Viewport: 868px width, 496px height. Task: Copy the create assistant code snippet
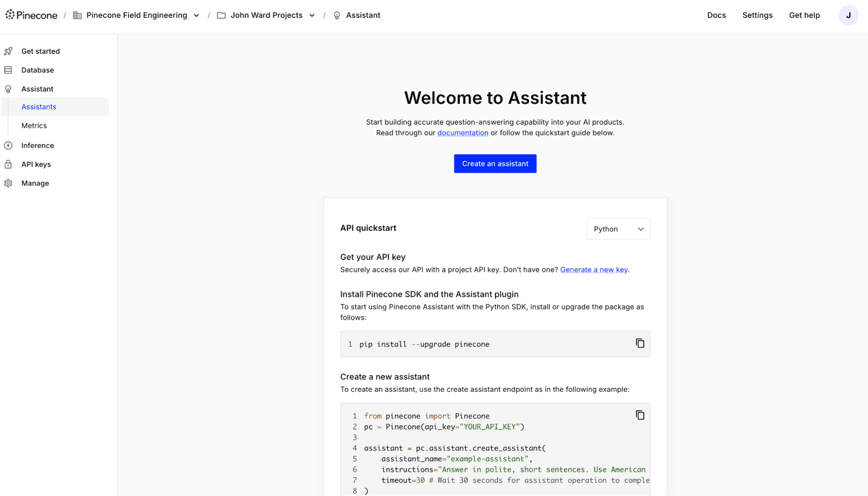coord(640,415)
